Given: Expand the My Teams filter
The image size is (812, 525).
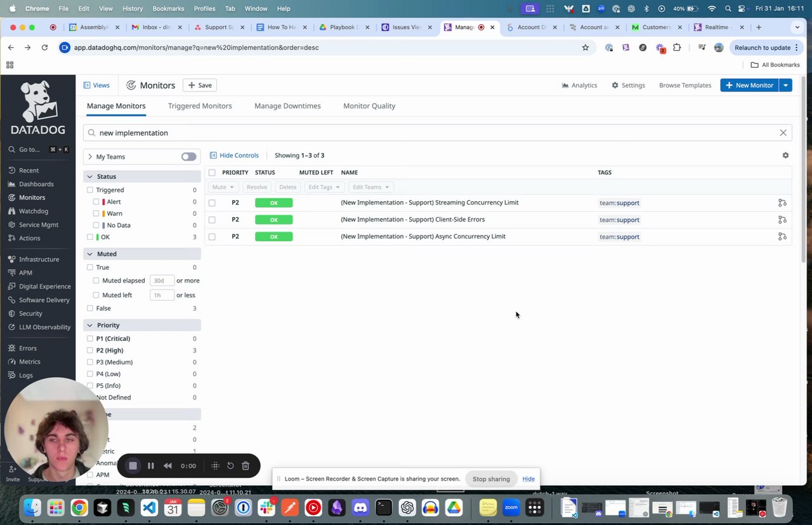Looking at the screenshot, I should click(x=90, y=157).
